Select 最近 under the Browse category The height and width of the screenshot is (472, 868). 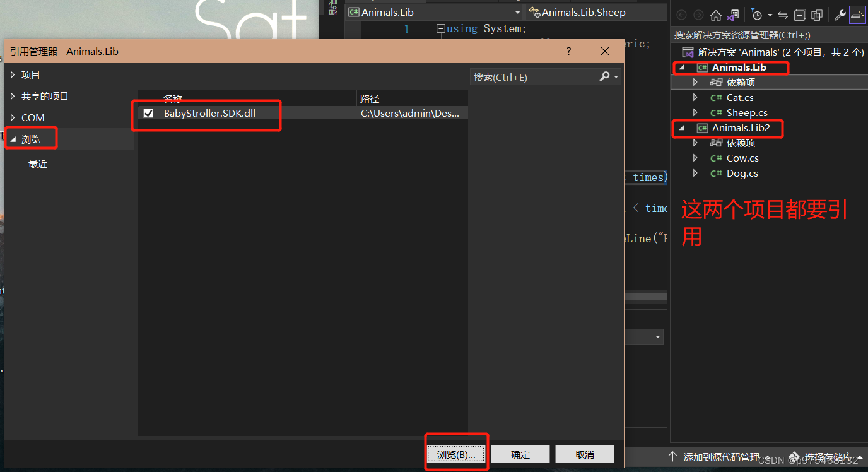click(38, 164)
